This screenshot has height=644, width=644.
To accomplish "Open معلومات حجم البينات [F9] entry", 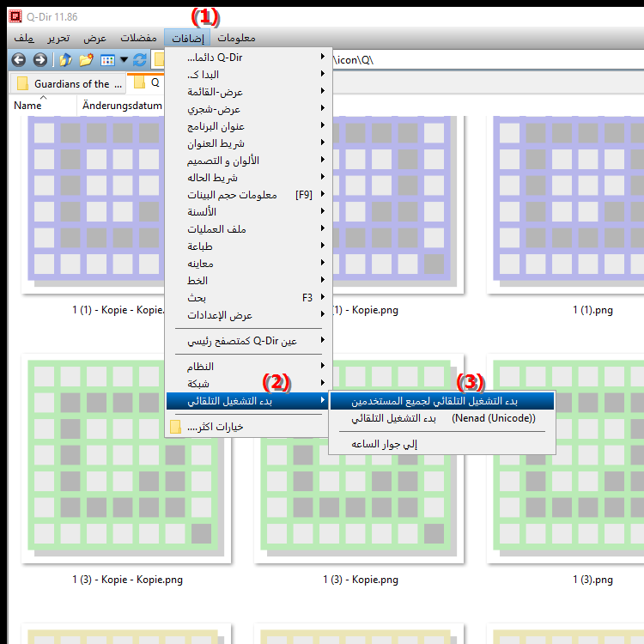I will point(247,195).
